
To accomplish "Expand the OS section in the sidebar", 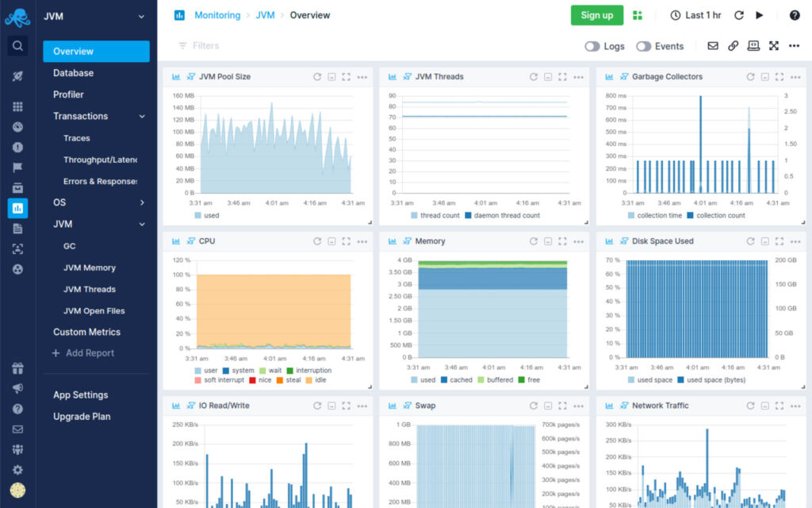I will (x=86, y=202).
